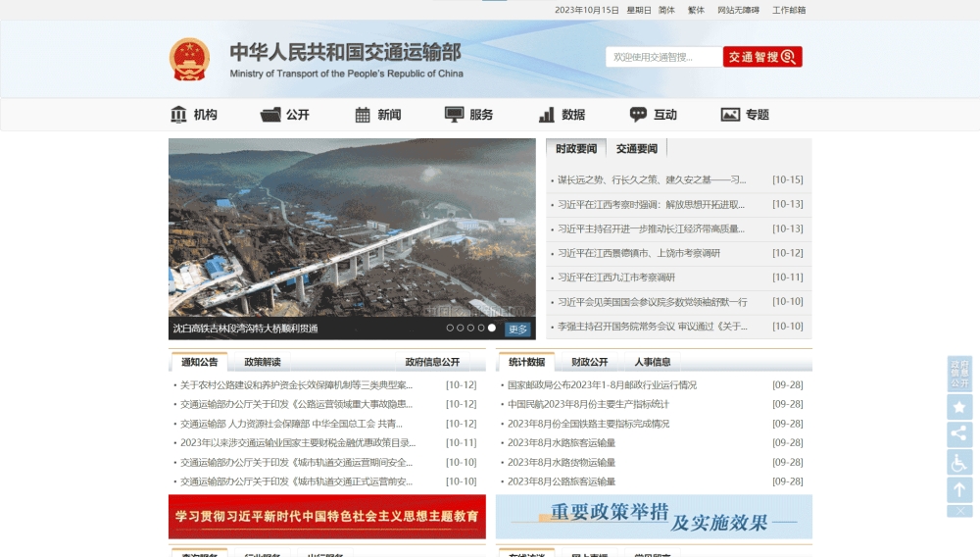Click the bridge photo in the carousel
The height and width of the screenshot is (557, 980).
coord(352,228)
